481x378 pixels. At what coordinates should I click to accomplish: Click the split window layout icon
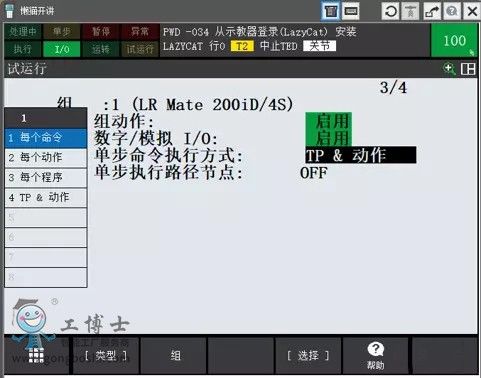point(468,69)
